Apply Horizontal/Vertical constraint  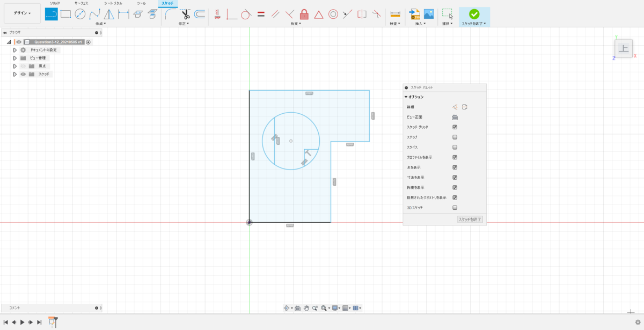[217, 14]
